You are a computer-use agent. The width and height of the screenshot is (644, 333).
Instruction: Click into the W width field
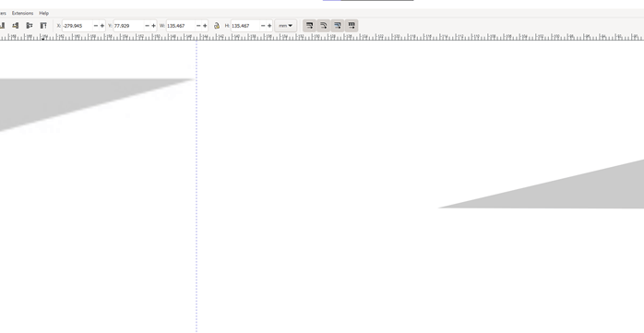(x=181, y=26)
